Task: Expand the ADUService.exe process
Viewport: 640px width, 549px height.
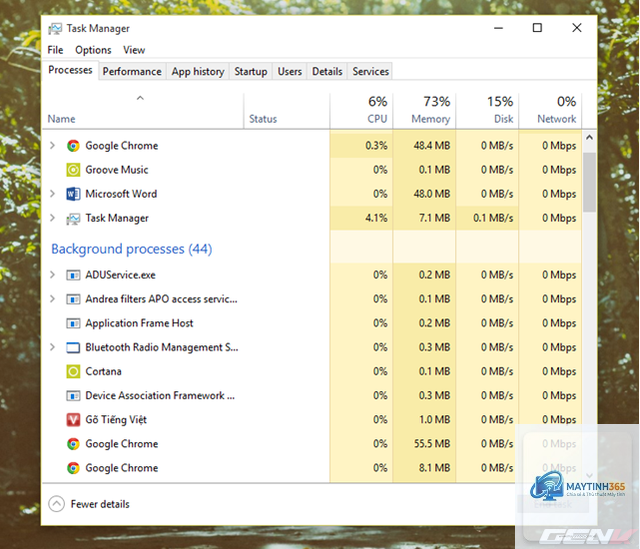Action: [52, 275]
